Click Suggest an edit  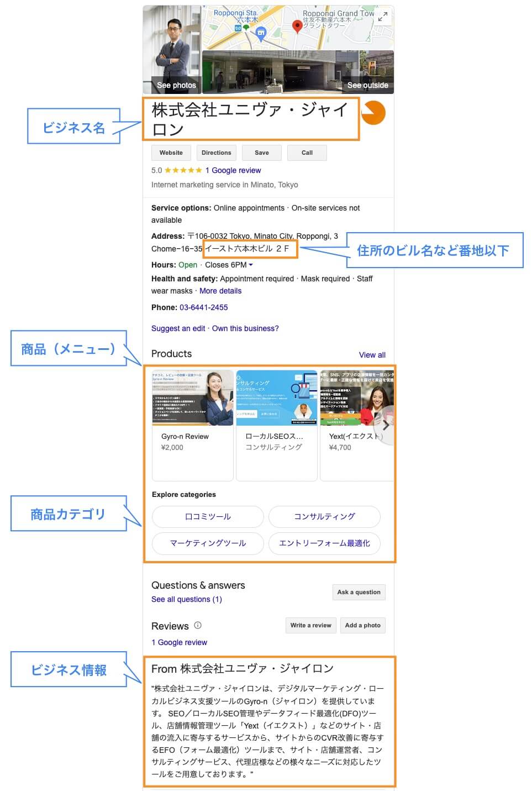178,328
